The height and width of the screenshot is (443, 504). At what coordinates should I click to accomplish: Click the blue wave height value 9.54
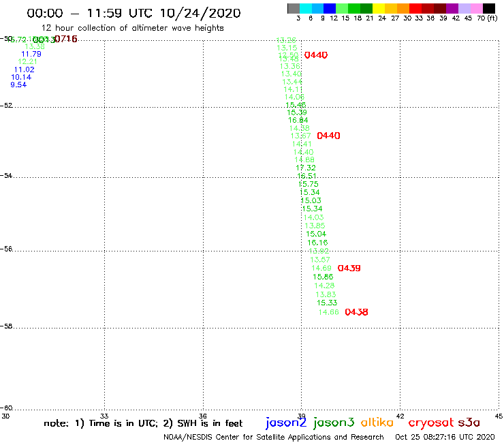tap(18, 85)
